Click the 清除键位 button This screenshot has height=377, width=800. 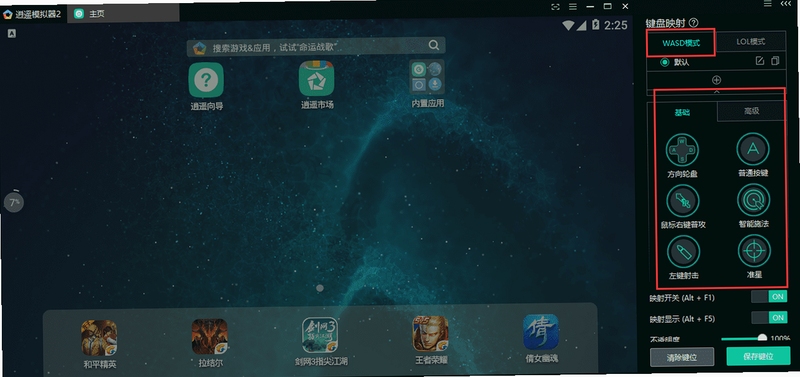coord(682,358)
